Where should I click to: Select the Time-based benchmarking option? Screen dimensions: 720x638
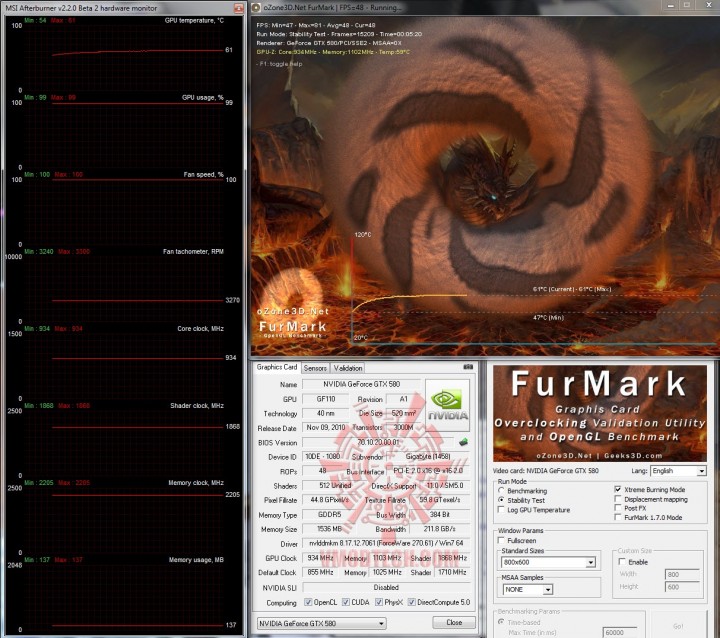501,622
